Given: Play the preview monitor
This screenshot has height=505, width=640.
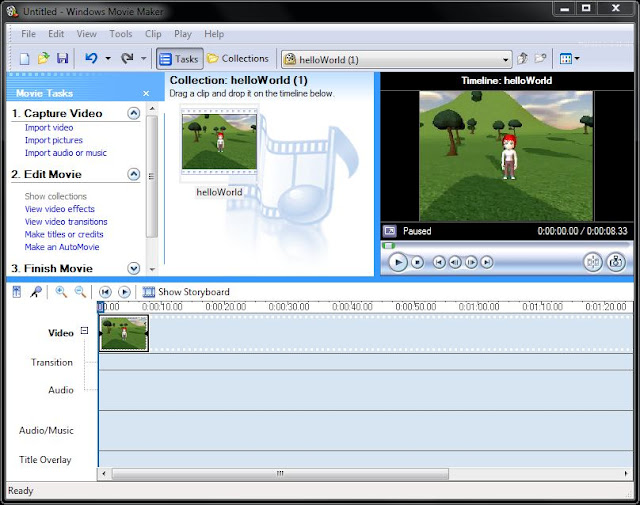Looking at the screenshot, I should 398,262.
